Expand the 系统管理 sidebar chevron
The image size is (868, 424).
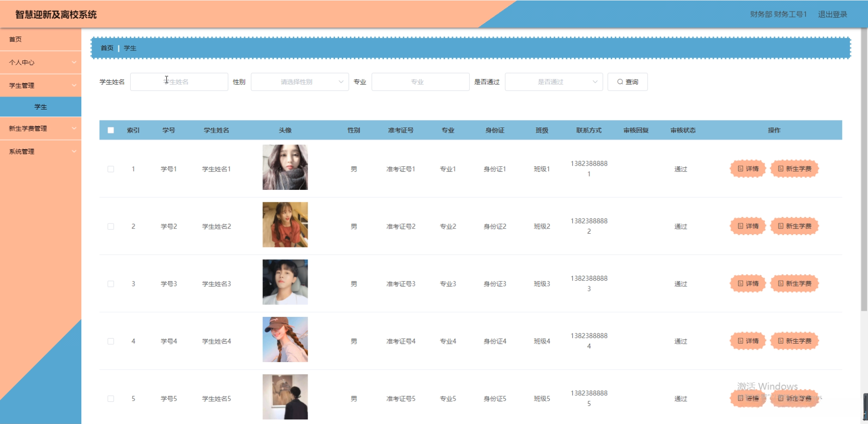(x=74, y=151)
